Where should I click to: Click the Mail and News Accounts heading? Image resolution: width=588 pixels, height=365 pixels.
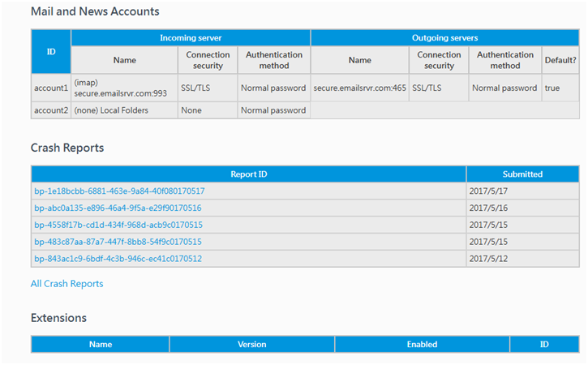[95, 11]
